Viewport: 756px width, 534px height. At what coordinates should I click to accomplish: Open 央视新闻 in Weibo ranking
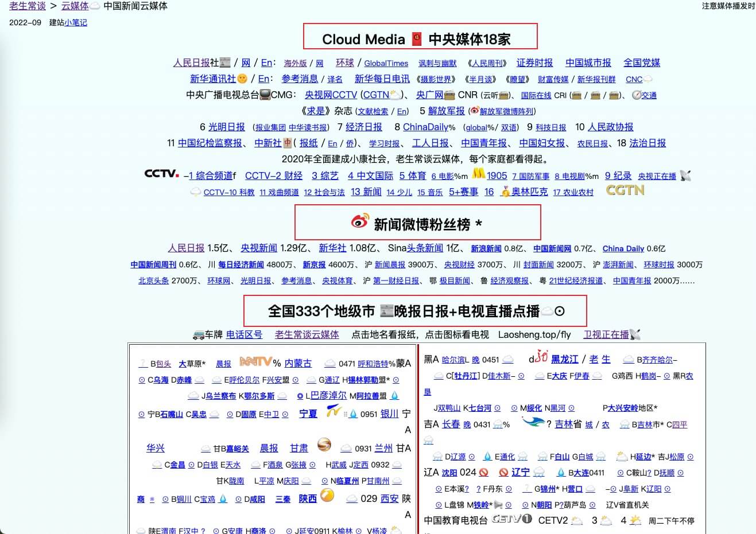coord(259,248)
